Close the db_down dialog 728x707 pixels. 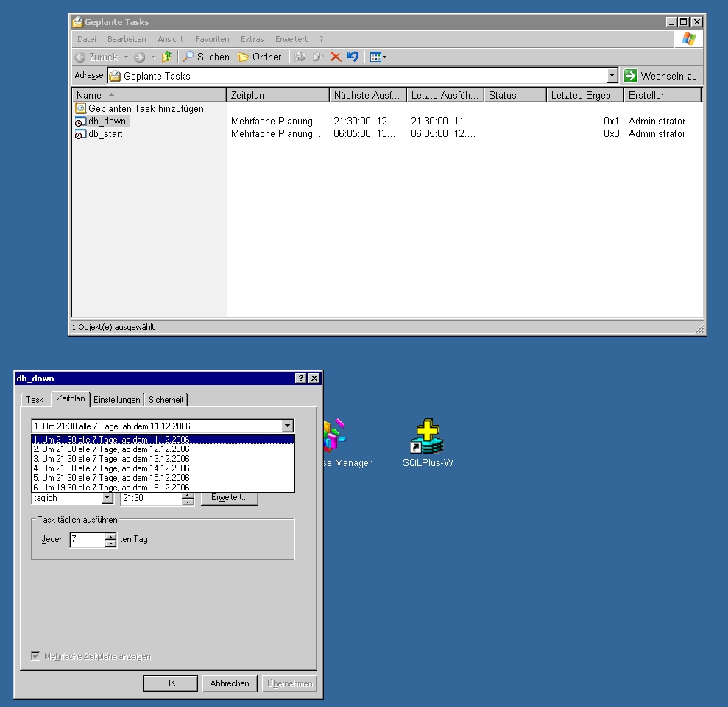coord(314,378)
